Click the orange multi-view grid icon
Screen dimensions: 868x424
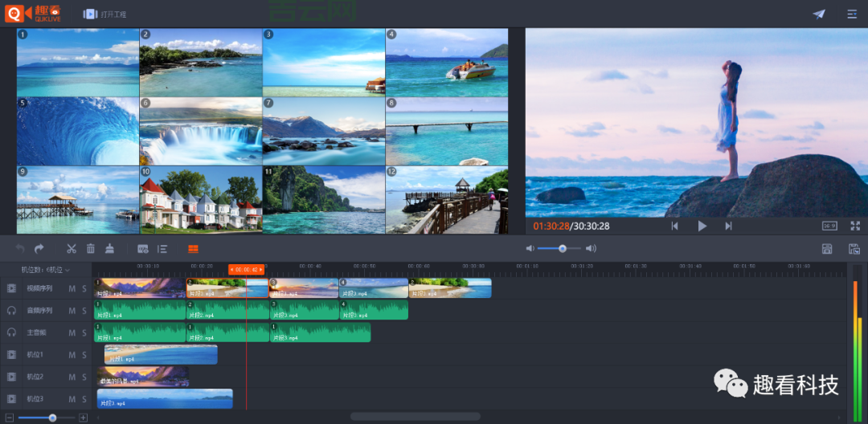193,249
